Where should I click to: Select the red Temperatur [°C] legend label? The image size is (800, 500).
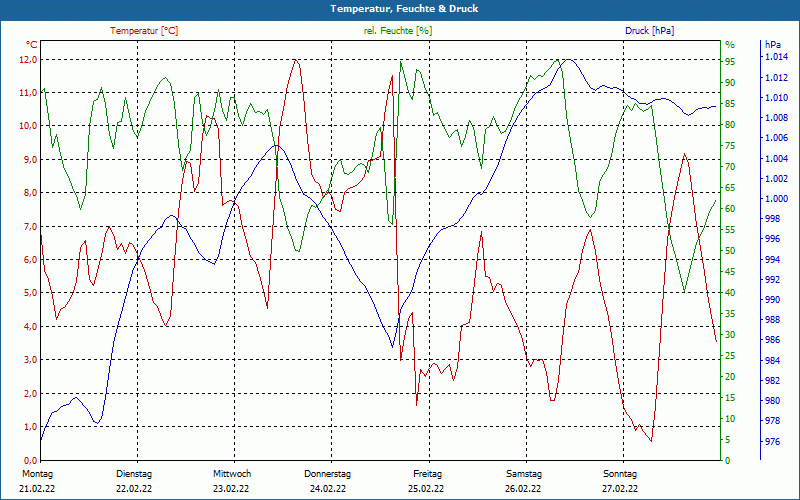click(x=144, y=31)
